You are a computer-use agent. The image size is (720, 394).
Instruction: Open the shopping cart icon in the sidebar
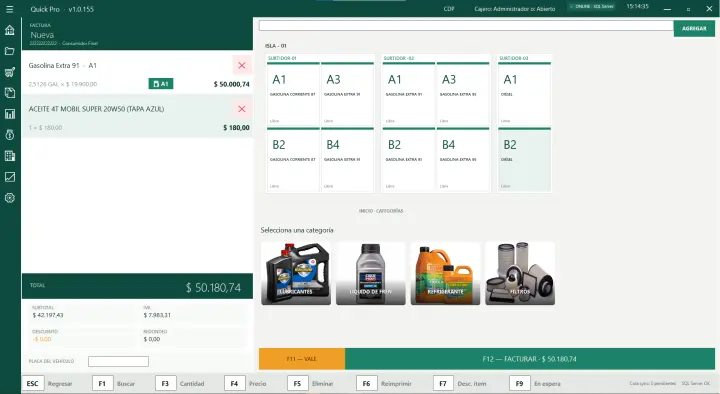click(10, 72)
